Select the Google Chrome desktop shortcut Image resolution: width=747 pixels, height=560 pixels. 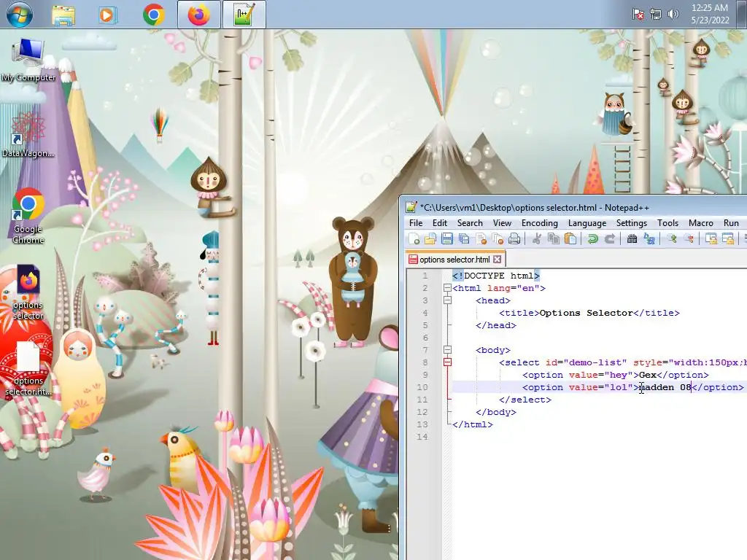[28, 216]
